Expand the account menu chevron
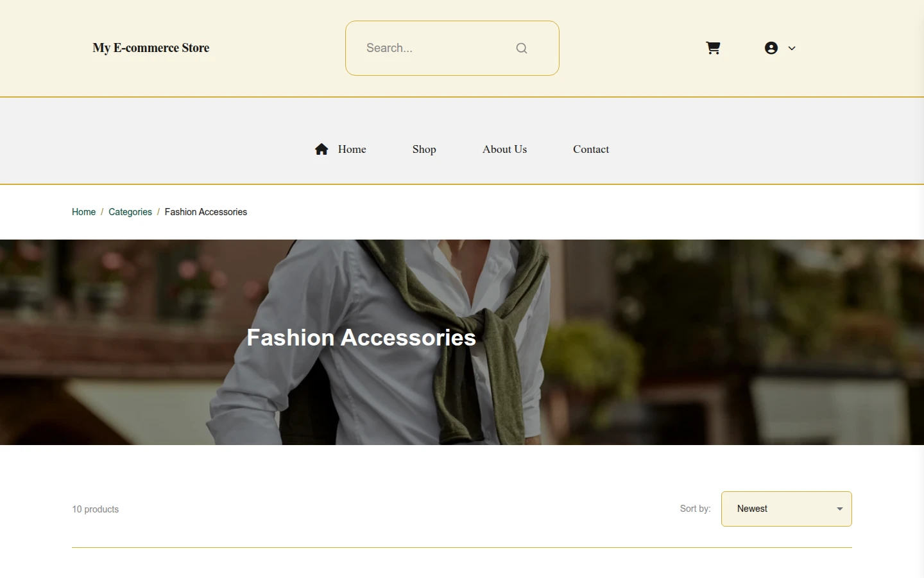Viewport: 924px width, 578px height. [x=792, y=48]
